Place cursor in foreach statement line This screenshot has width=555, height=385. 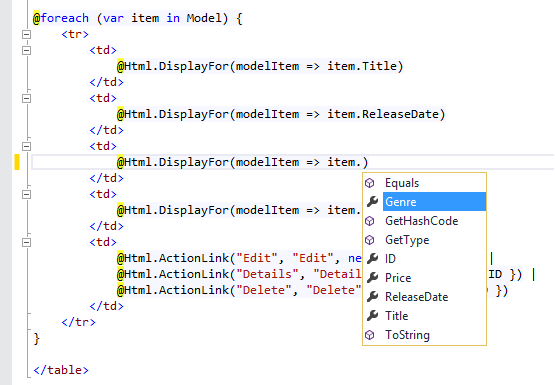[x=138, y=18]
